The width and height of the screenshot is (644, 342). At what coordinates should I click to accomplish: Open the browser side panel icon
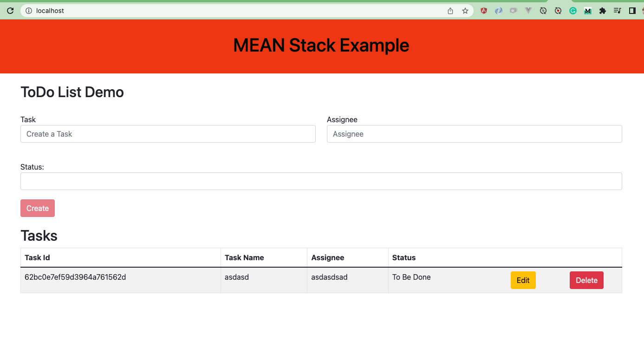pos(632,10)
